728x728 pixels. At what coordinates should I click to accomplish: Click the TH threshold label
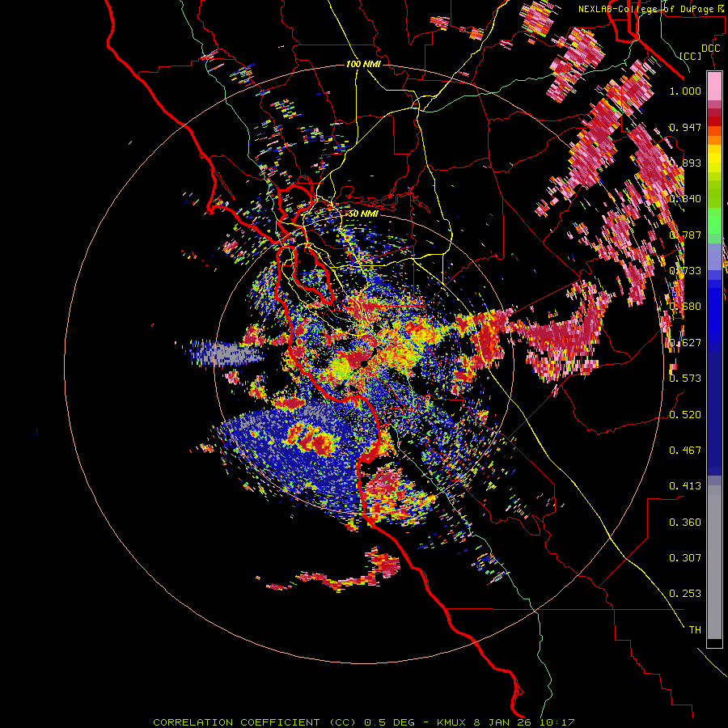(695, 630)
